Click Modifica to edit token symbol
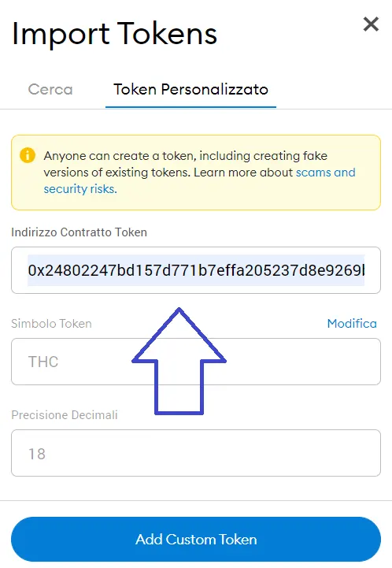Image resolution: width=392 pixels, height=568 pixels. click(352, 324)
